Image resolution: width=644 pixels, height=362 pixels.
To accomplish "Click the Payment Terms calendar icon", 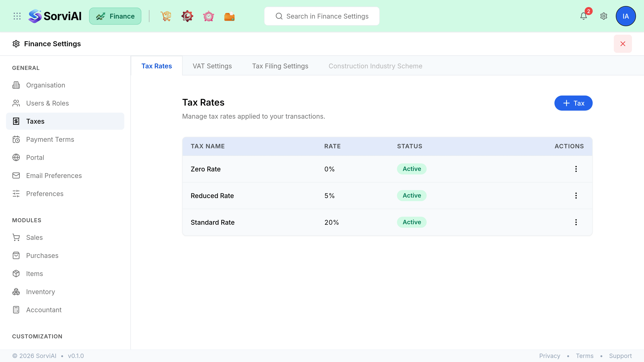I will [x=16, y=139].
